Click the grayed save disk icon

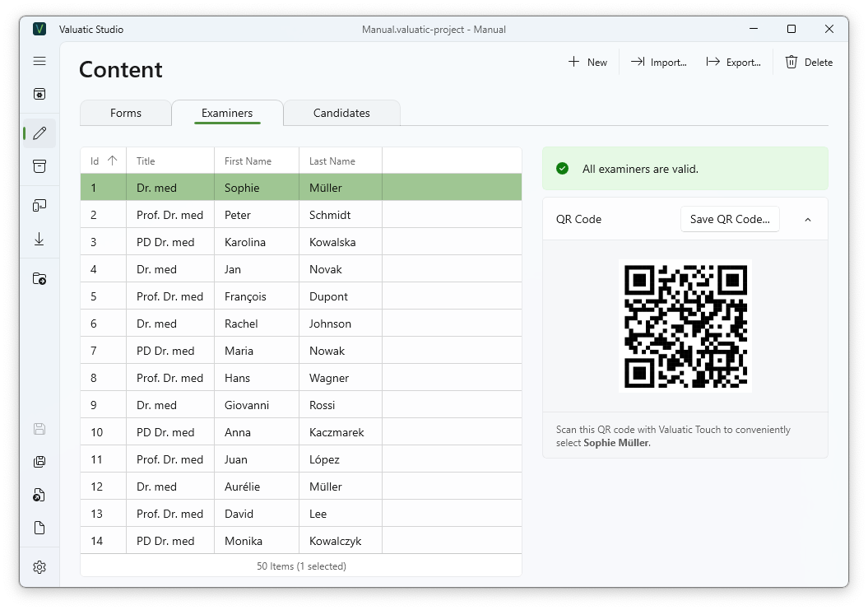(x=39, y=429)
